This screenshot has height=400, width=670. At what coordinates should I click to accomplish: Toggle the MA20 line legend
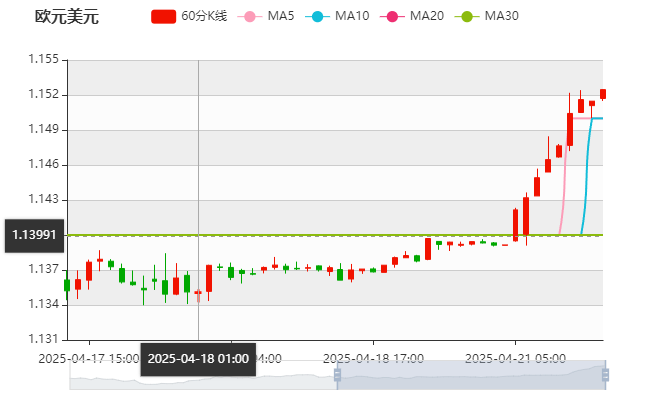coord(412,16)
